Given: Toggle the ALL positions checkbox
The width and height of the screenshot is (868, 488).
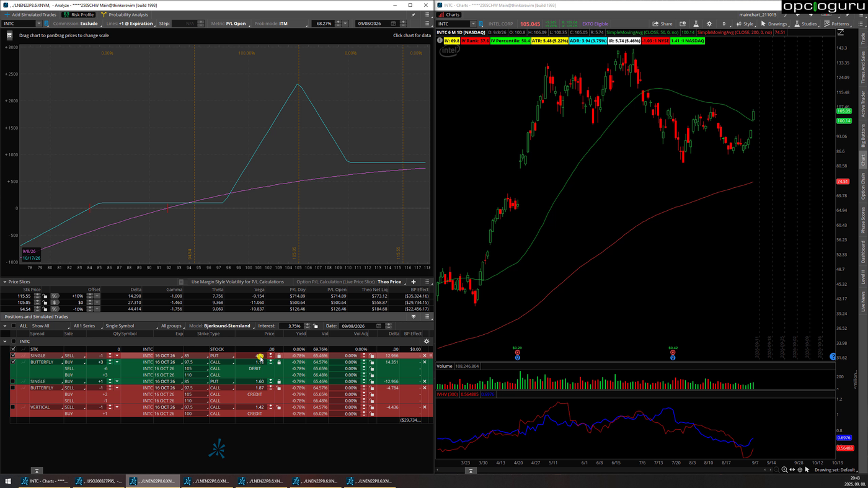Looking at the screenshot, I should [14, 326].
